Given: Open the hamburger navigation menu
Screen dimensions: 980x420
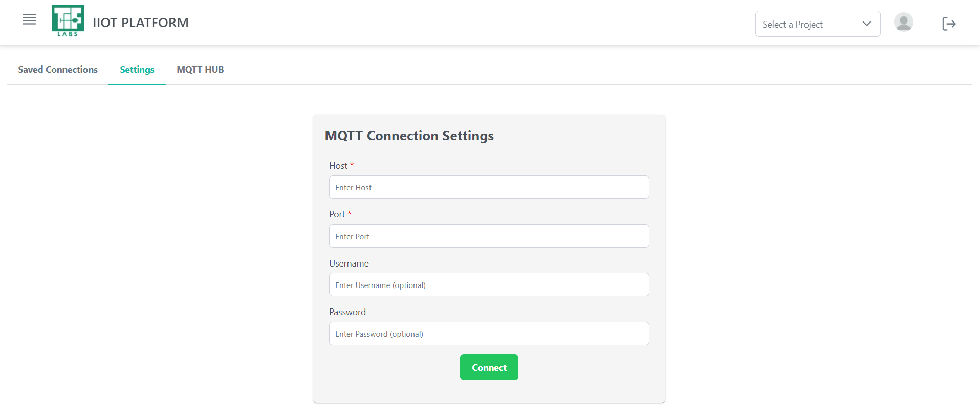Looking at the screenshot, I should [x=29, y=20].
